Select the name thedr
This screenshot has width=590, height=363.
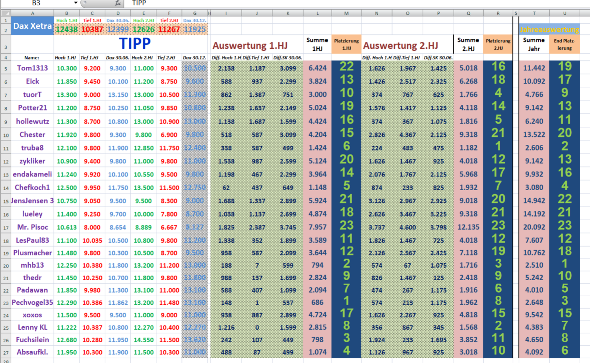[x=32, y=278]
